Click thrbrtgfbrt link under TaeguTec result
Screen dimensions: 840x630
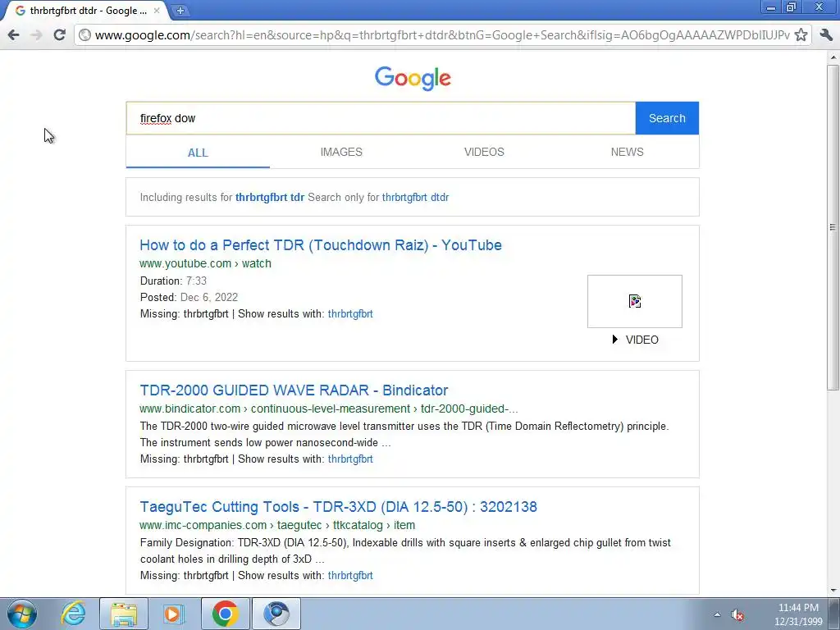[x=350, y=575]
